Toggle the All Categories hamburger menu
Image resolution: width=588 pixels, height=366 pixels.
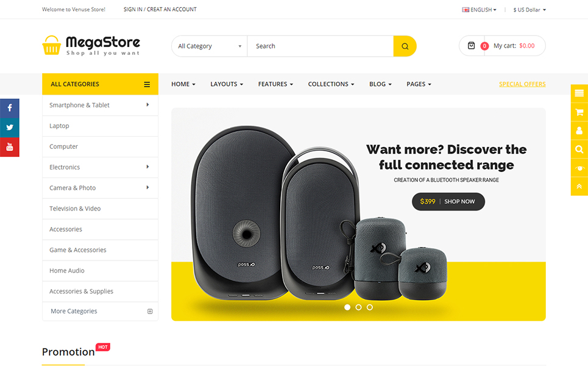coord(147,84)
